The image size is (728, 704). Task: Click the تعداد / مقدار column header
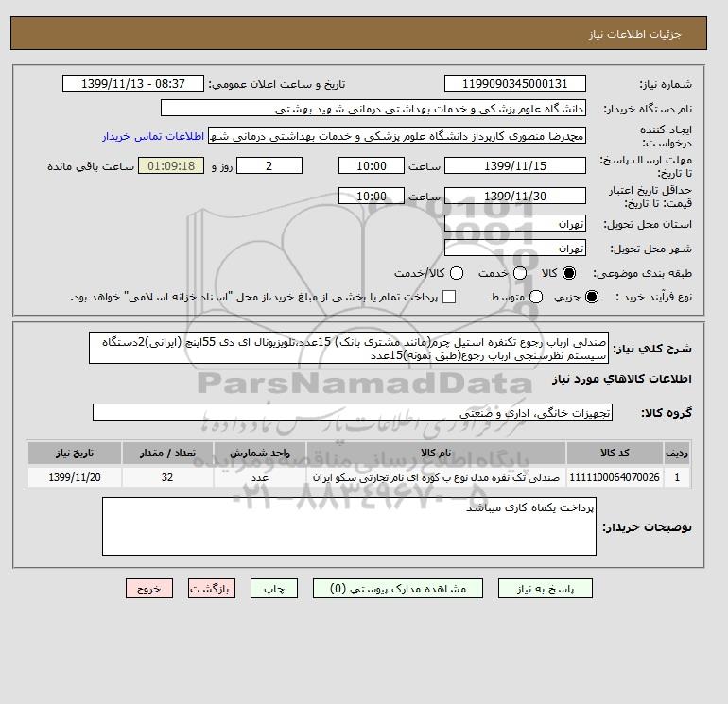(167, 453)
